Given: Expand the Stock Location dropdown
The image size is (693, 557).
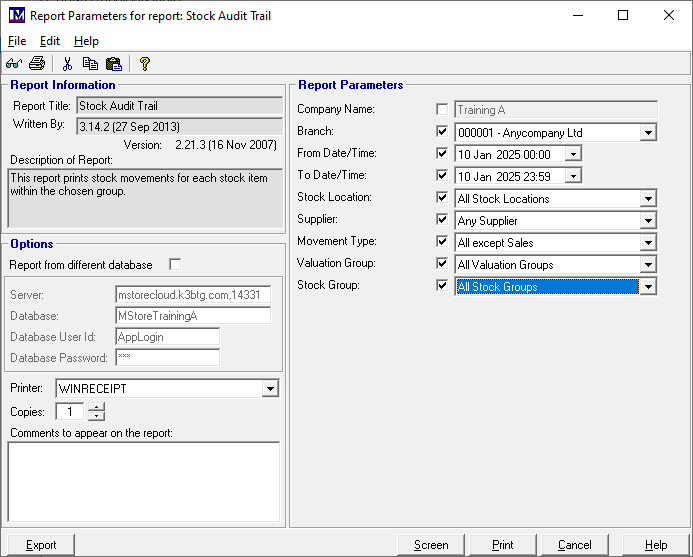Looking at the screenshot, I should 648,198.
